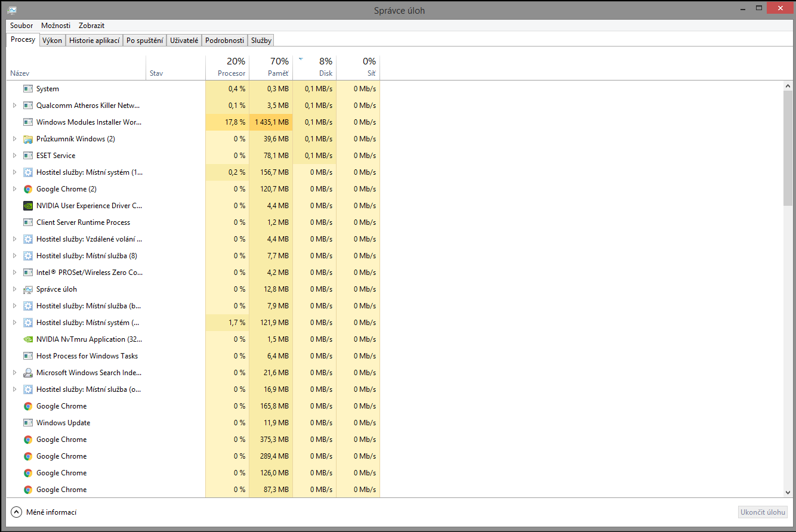Sort by the Disk column header
The image size is (796, 532).
(x=314, y=67)
